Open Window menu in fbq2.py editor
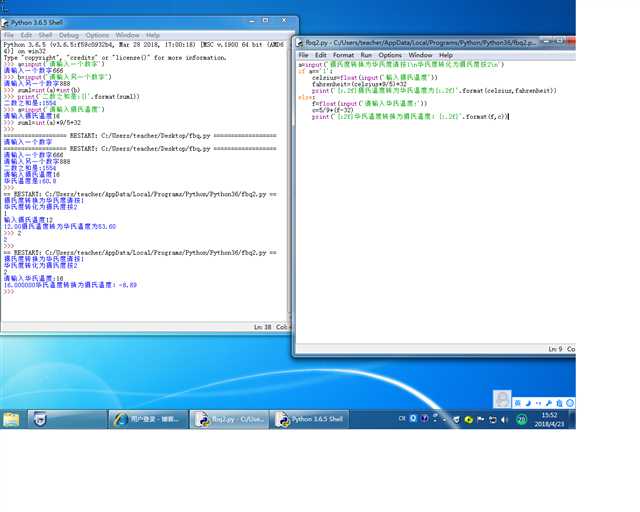The image size is (640, 512). [420, 55]
